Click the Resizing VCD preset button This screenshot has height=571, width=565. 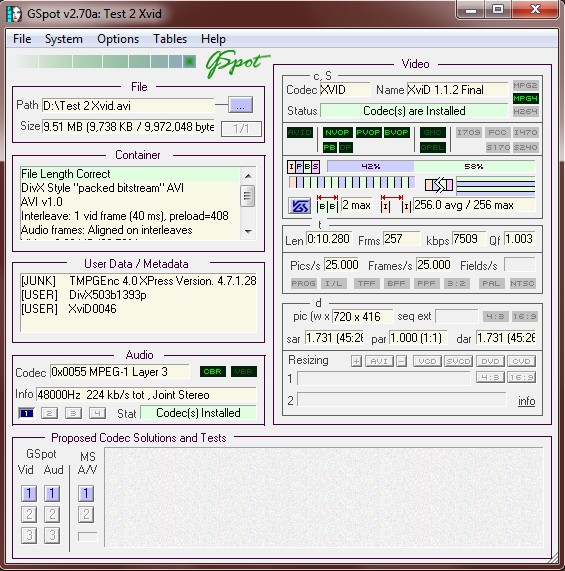coord(427,361)
